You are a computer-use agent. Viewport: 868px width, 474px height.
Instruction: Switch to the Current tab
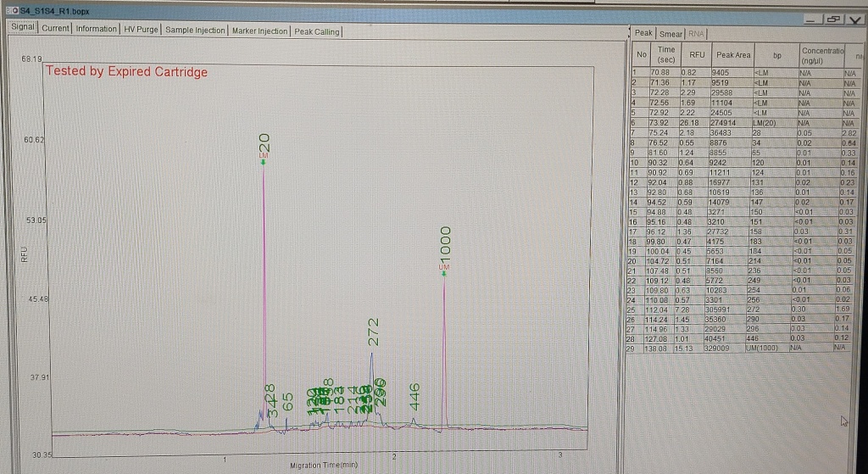[55, 29]
